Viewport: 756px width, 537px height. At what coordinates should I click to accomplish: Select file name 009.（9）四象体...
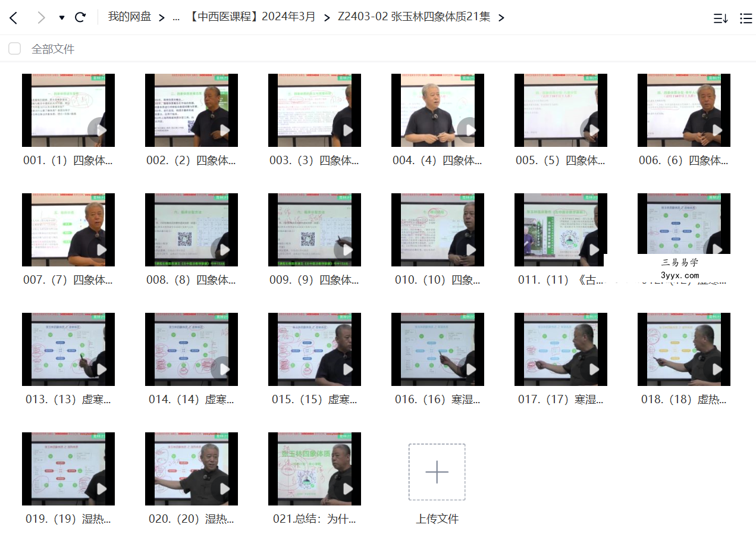point(314,280)
